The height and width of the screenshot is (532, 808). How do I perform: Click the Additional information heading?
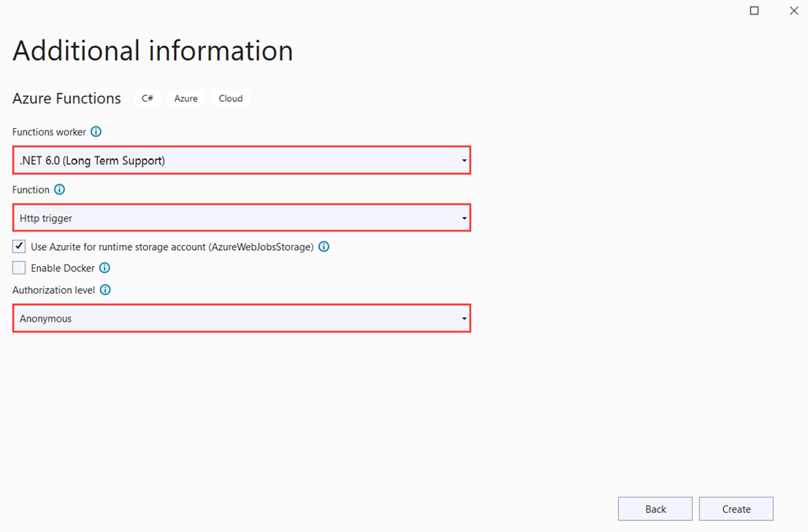(152, 51)
